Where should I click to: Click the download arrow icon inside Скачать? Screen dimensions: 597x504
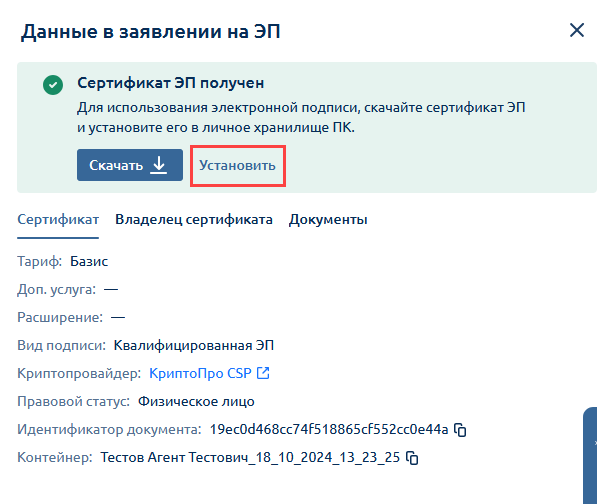coord(159,165)
